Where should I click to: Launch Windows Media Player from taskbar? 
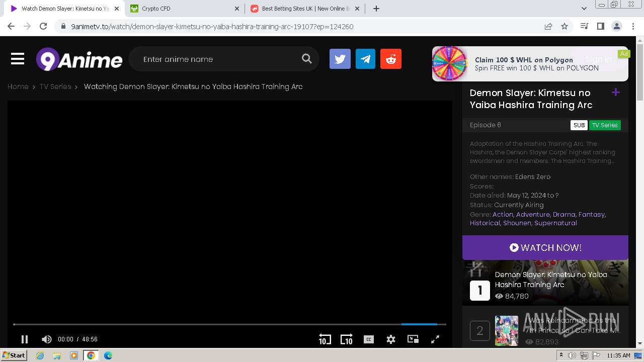coord(74,355)
